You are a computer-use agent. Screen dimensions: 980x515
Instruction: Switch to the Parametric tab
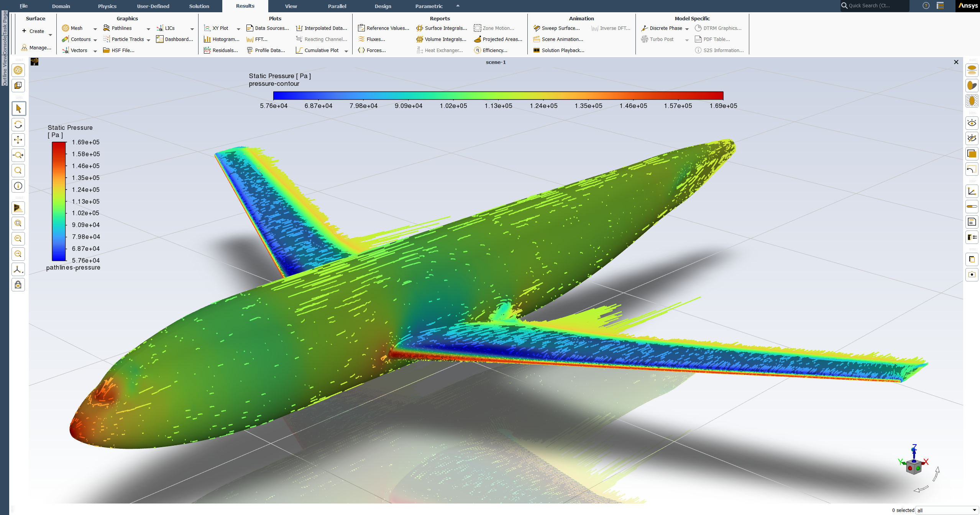coord(429,6)
